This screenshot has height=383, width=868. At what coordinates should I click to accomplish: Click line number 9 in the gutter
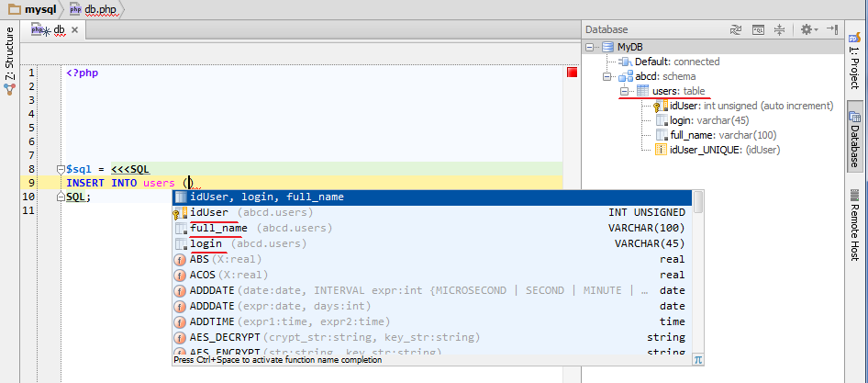(x=31, y=183)
